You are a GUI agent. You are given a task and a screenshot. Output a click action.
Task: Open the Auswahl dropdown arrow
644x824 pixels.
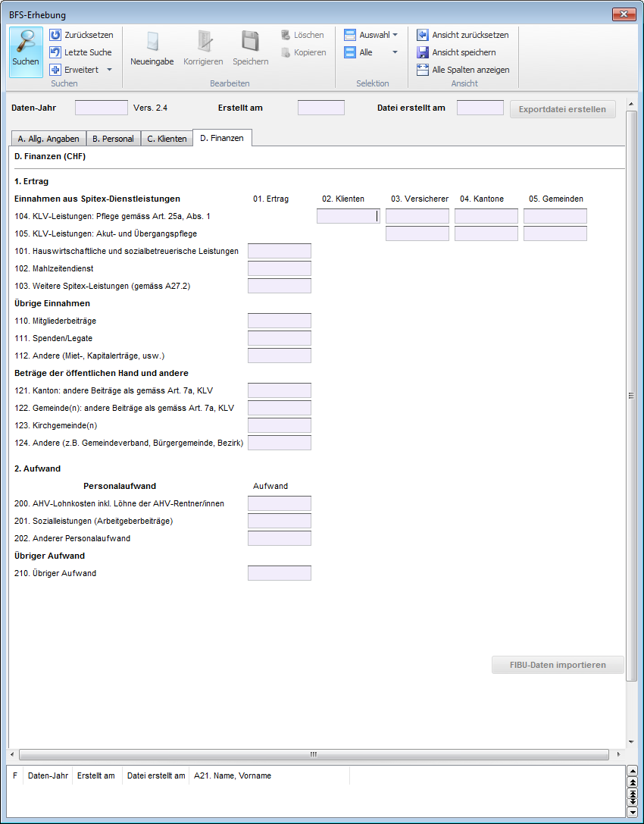coord(395,35)
